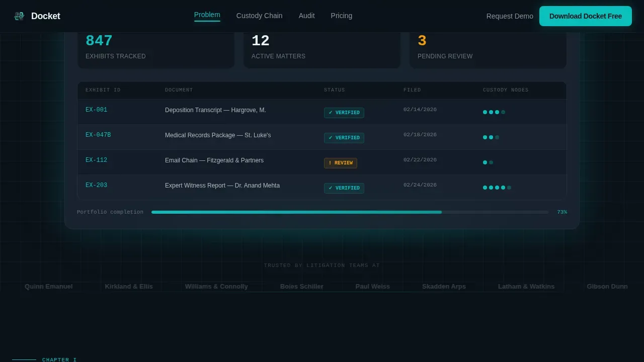Click the Docket logo icon
Screen dimensions: 644x362
point(19,16)
